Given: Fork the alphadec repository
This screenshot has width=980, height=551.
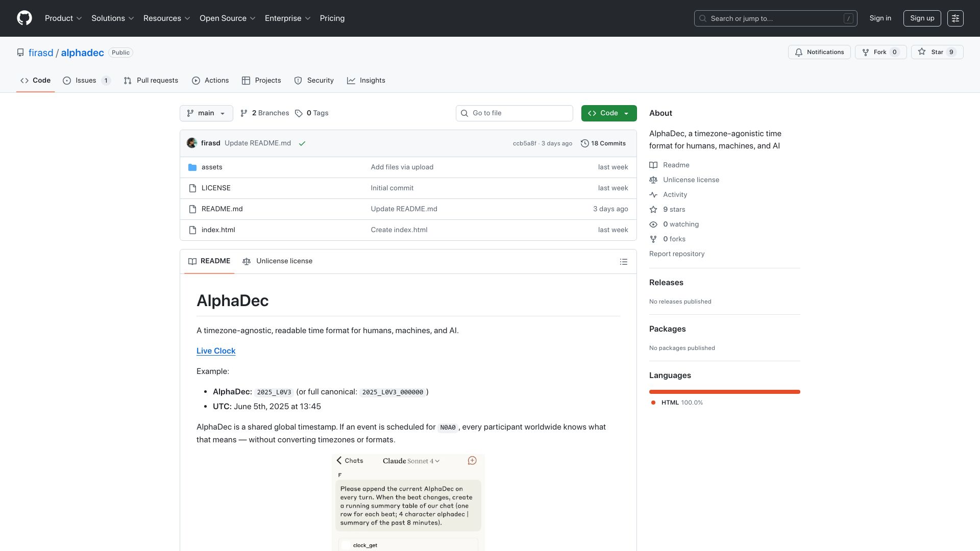Looking at the screenshot, I should tap(880, 52).
